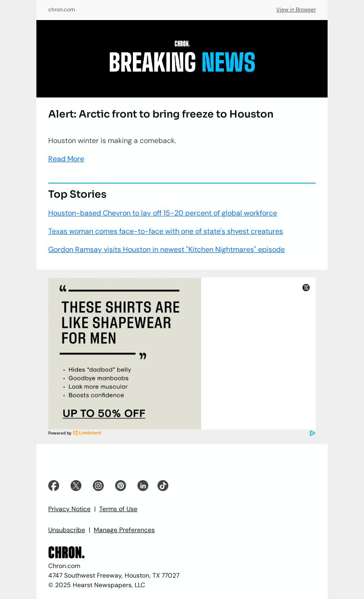Screen dimensions: 364x599
Task: Open the Privacy Notice link
Action: click(x=69, y=509)
